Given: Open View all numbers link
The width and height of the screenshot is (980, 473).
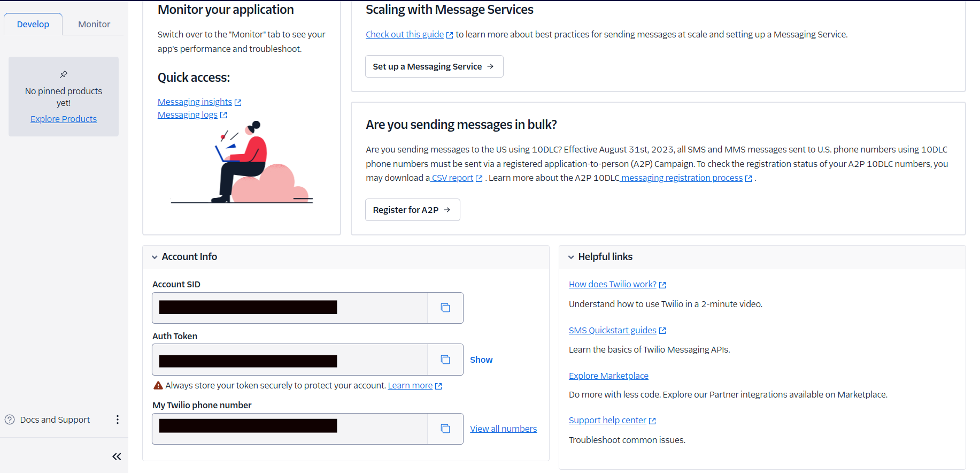Looking at the screenshot, I should [x=503, y=429].
